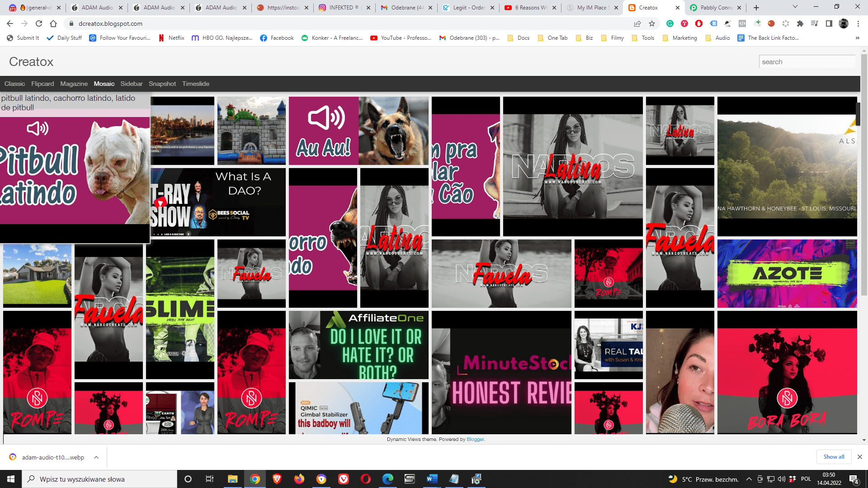Screen dimensions: 868x488
Task: Switch to the Pabbly Connect tab
Action: pos(715,8)
